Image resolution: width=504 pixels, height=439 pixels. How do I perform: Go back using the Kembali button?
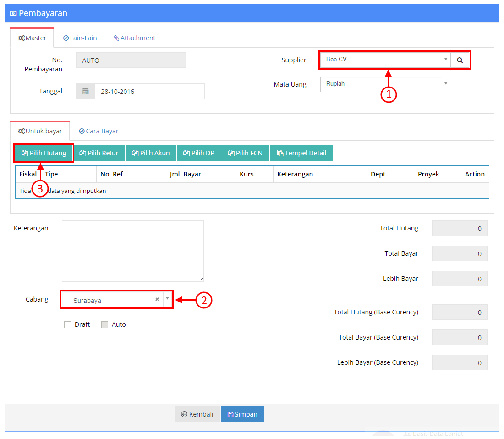(x=197, y=414)
